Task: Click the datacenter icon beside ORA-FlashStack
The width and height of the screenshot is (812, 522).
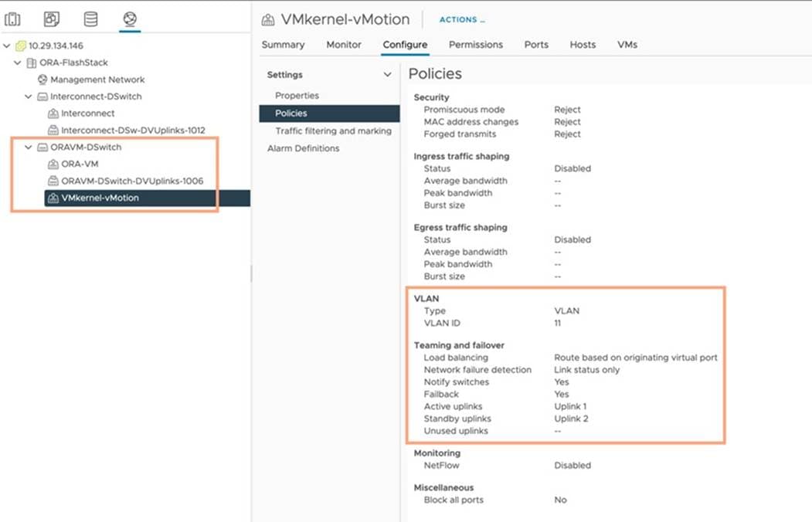Action: click(31, 63)
